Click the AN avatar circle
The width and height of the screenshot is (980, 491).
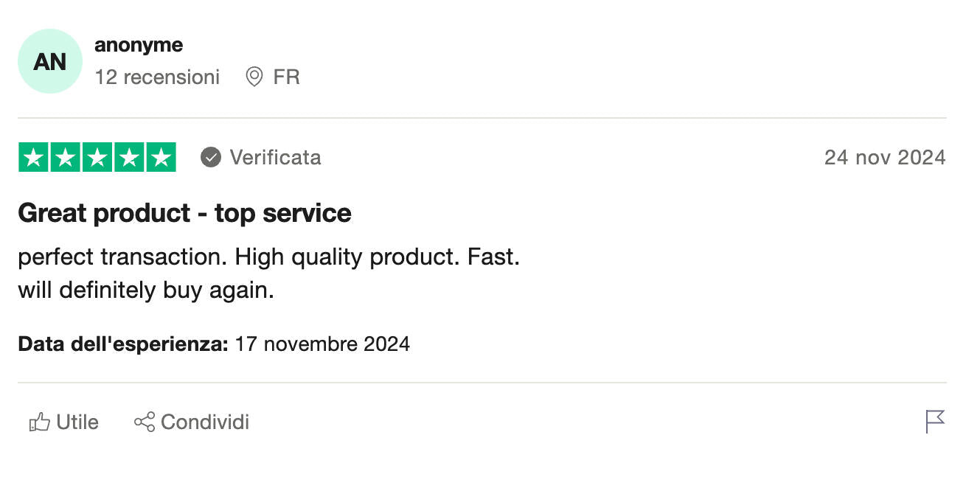coord(49,61)
